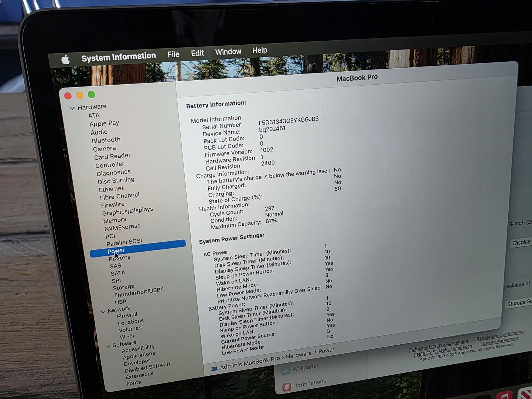The image size is (532, 399).
Task: Select Extensions under Software
Action: (x=139, y=375)
